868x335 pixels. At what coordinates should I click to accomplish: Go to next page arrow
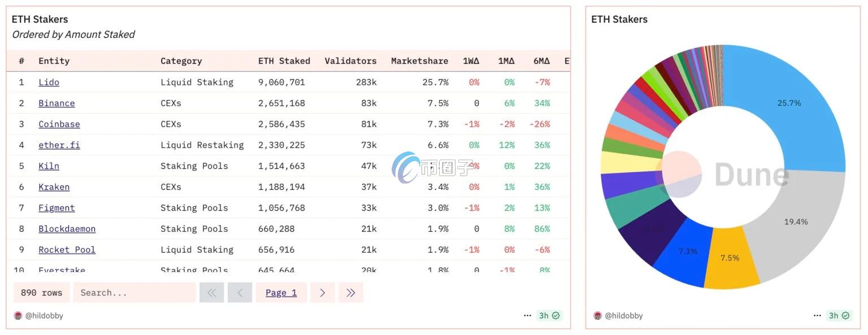[322, 293]
